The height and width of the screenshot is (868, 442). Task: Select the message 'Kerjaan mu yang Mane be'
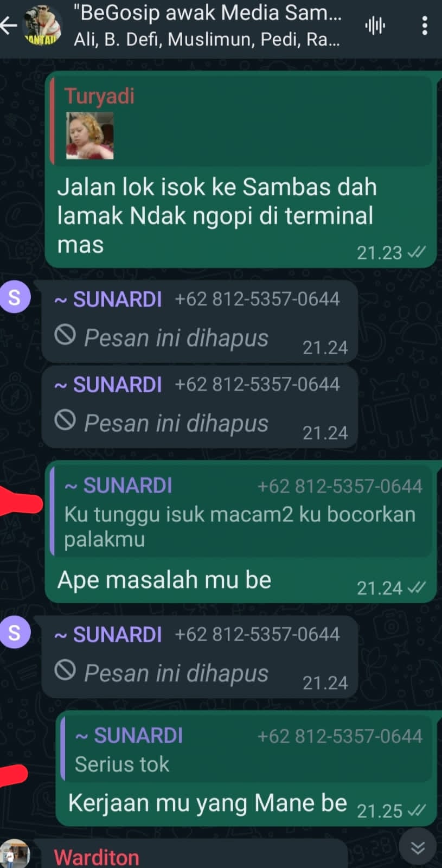point(207,803)
